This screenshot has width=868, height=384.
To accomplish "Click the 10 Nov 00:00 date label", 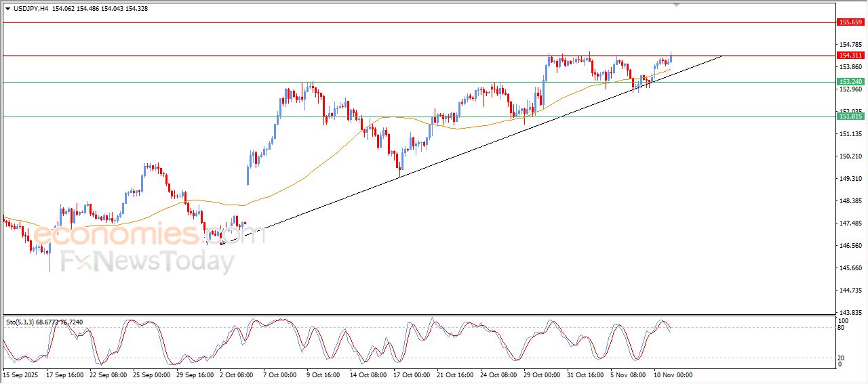I will [671, 375].
